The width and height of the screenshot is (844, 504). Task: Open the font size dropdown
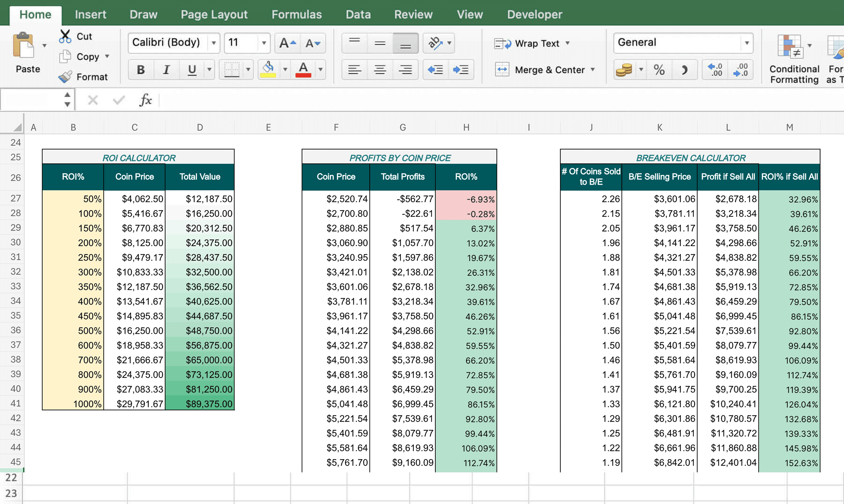[264, 43]
